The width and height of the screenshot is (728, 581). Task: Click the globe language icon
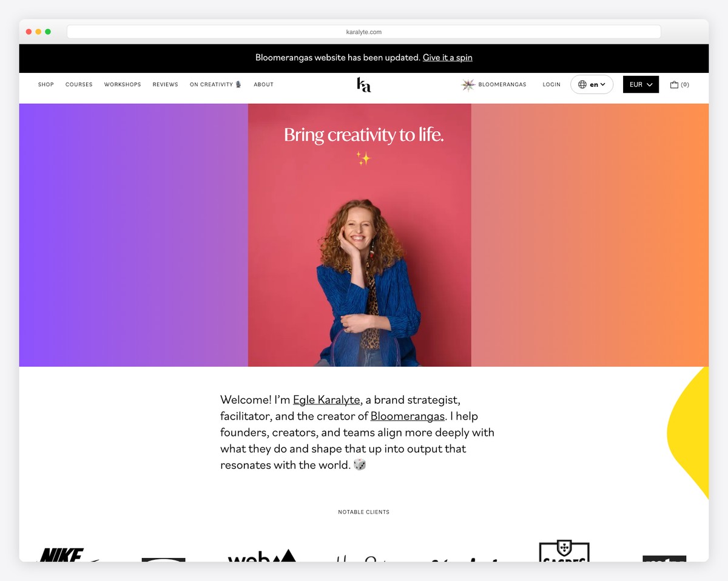pos(581,84)
